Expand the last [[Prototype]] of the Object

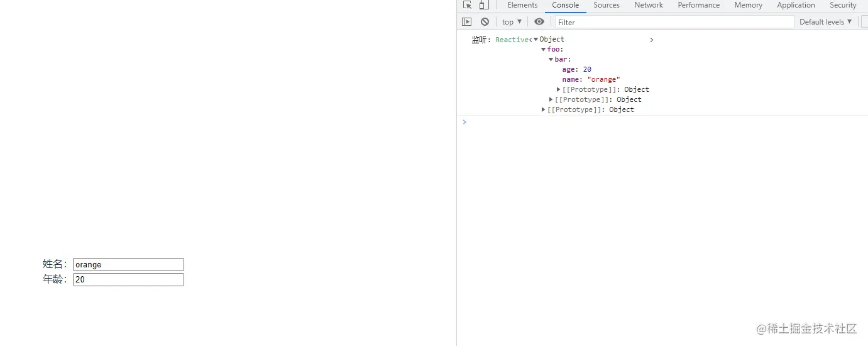click(x=544, y=109)
